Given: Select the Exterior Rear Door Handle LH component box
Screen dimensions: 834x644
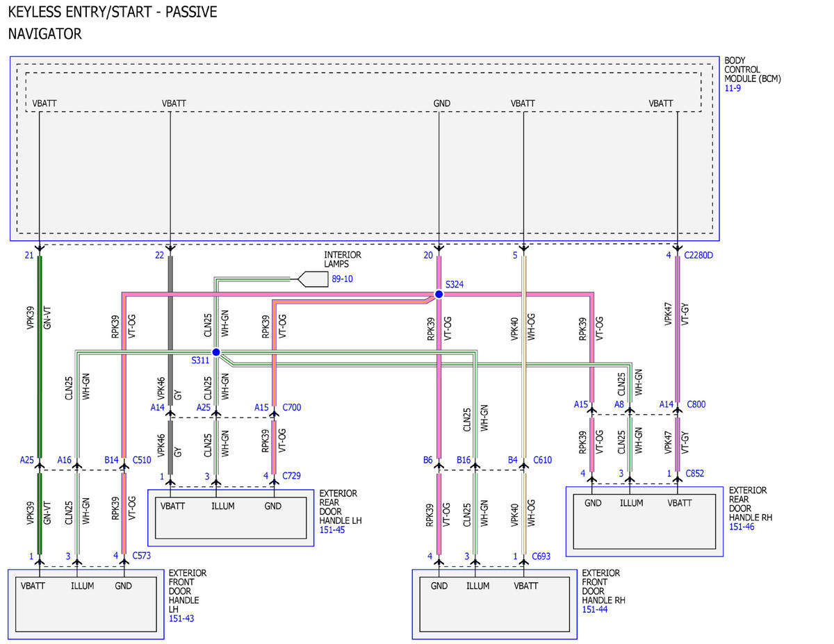Looking at the screenshot, I should [x=231, y=518].
